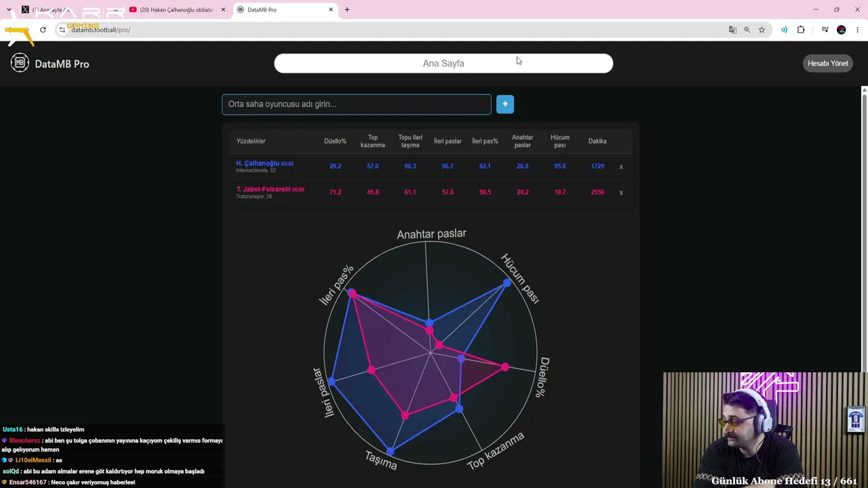Click Jabol-Folcarelli's 10.7 Hücum pası value
The image size is (868, 488).
(559, 192)
